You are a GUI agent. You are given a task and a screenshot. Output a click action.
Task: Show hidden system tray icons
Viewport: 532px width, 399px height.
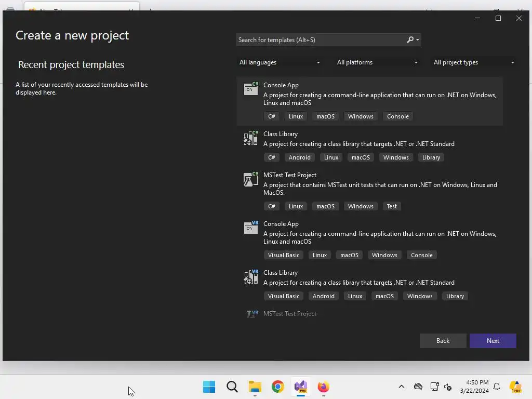point(402,387)
